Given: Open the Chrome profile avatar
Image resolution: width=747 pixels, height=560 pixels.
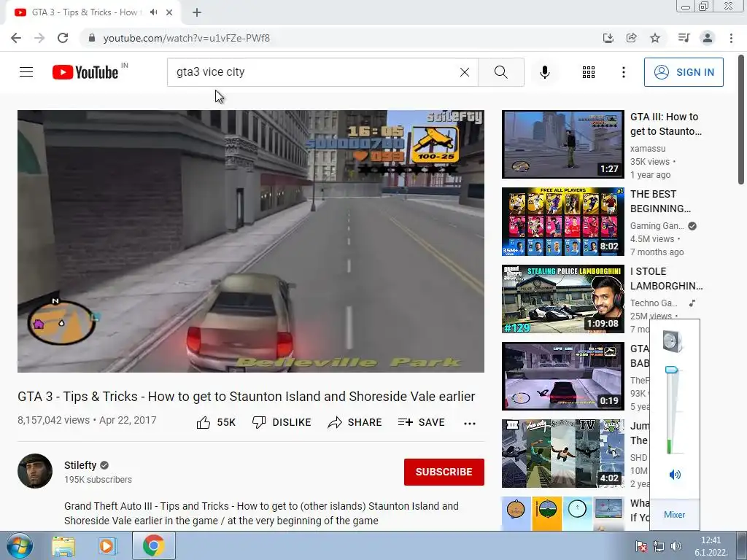Looking at the screenshot, I should pos(708,38).
